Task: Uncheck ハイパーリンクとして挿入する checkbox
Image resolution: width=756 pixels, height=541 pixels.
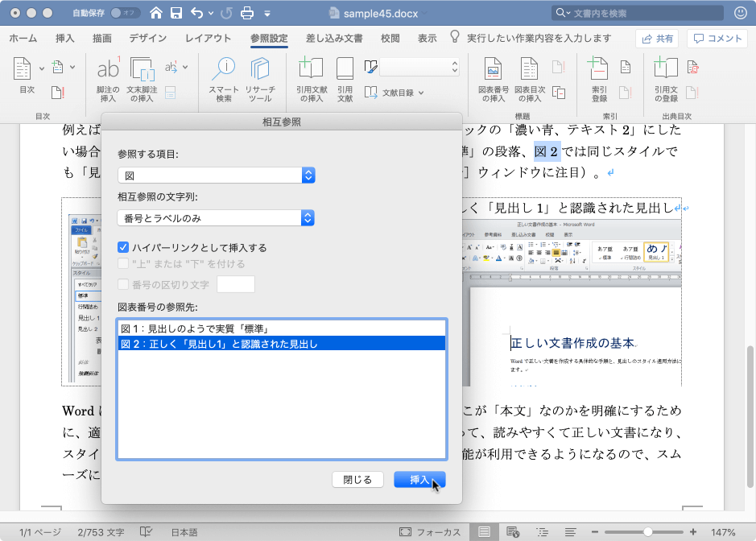Action: (x=123, y=247)
